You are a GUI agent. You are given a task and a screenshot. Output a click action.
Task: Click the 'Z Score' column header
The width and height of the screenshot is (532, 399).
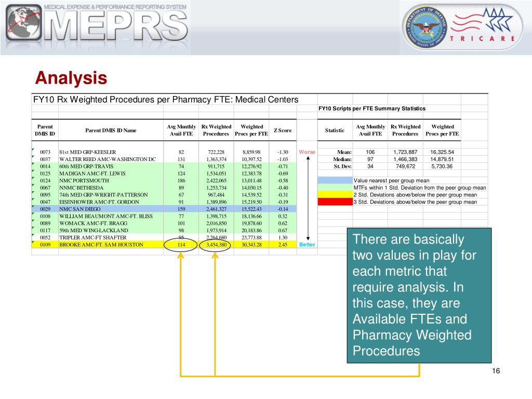(283, 130)
